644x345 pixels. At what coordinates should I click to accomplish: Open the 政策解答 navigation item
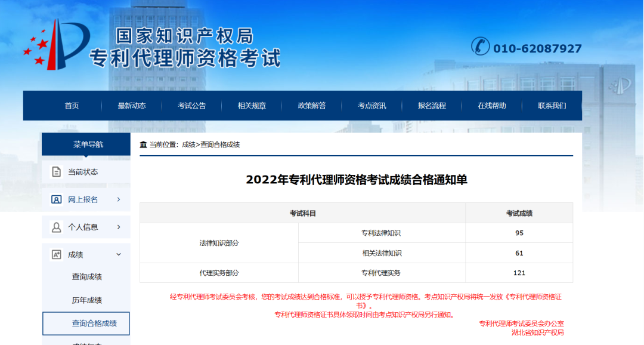click(x=312, y=106)
